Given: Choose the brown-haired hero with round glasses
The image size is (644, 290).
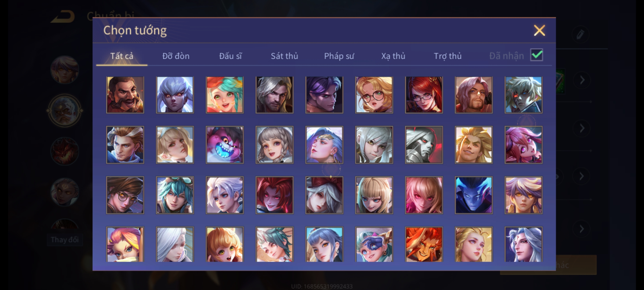Looking at the screenshot, I should click(125, 195).
